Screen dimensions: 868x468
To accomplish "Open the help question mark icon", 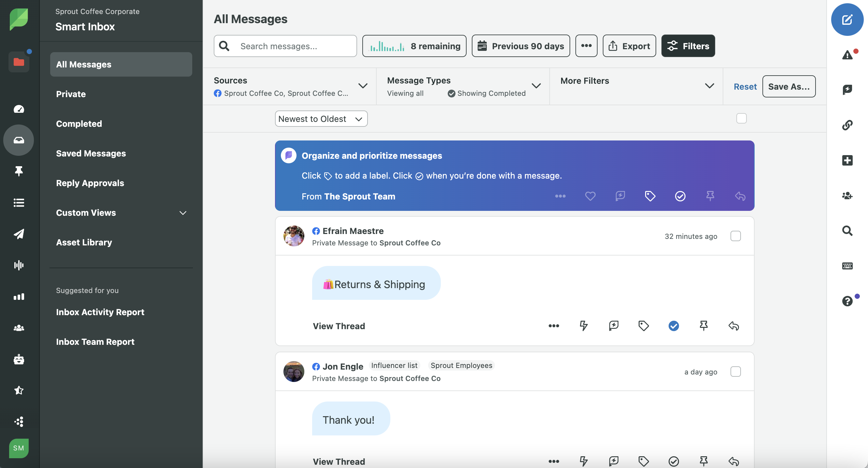I will pos(847,301).
